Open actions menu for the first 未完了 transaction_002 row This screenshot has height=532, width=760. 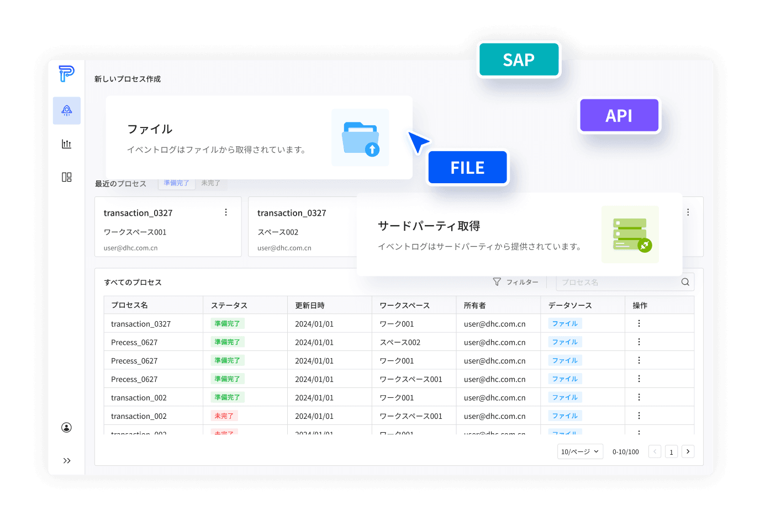[639, 416]
